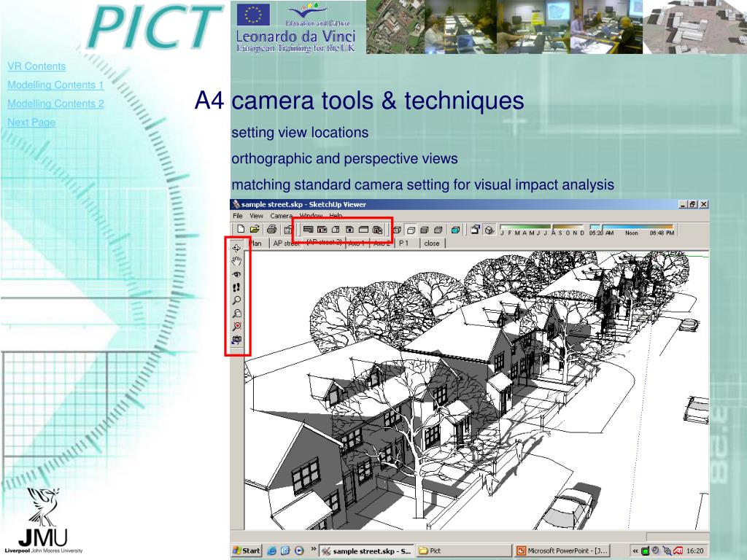The width and height of the screenshot is (747, 560).
Task: Click the Model Info icon beside Print
Action: coord(287,230)
